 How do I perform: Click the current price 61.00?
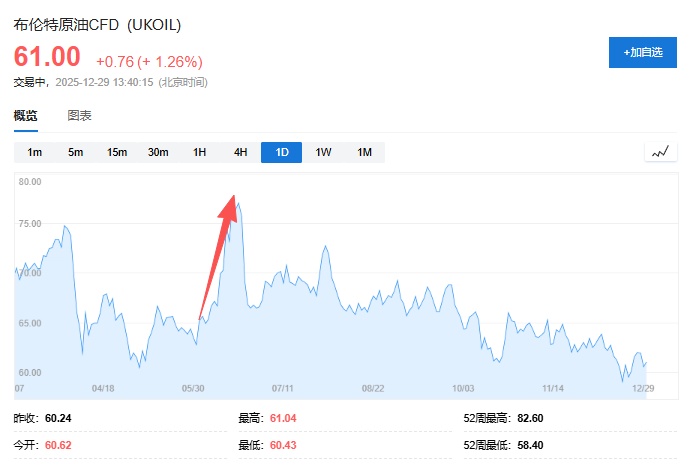(47, 57)
